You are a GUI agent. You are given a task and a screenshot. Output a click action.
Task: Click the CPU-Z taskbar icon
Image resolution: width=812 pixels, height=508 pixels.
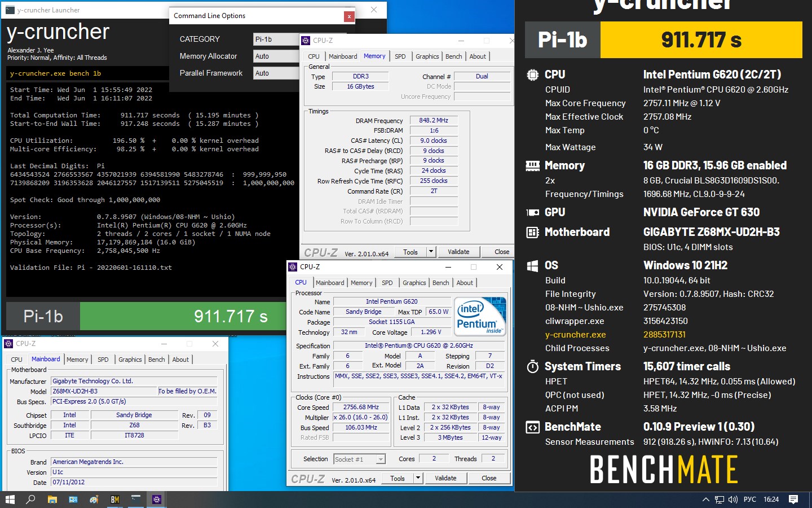coord(157,500)
